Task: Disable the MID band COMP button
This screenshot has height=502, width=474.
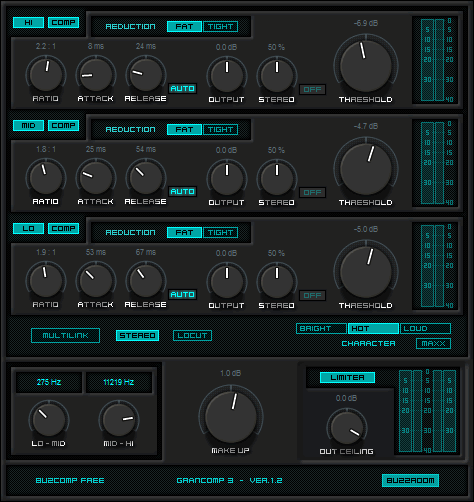Action: click(63, 125)
